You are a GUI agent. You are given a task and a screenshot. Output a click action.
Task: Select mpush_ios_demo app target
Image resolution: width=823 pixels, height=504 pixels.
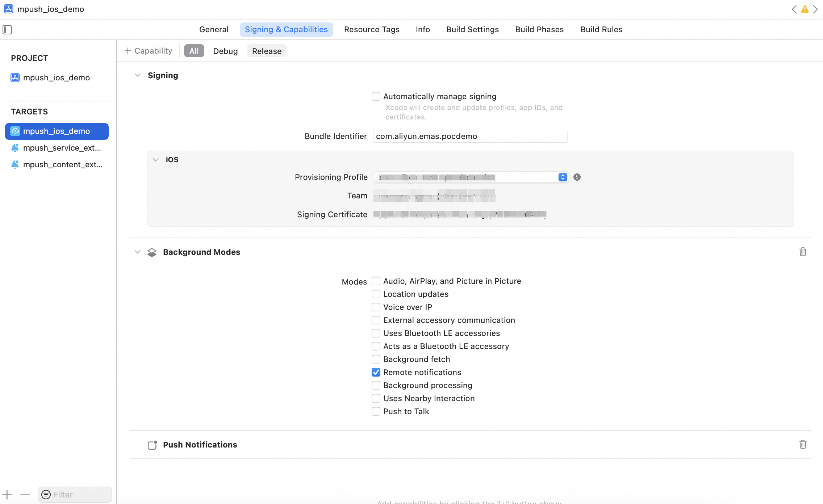[57, 131]
